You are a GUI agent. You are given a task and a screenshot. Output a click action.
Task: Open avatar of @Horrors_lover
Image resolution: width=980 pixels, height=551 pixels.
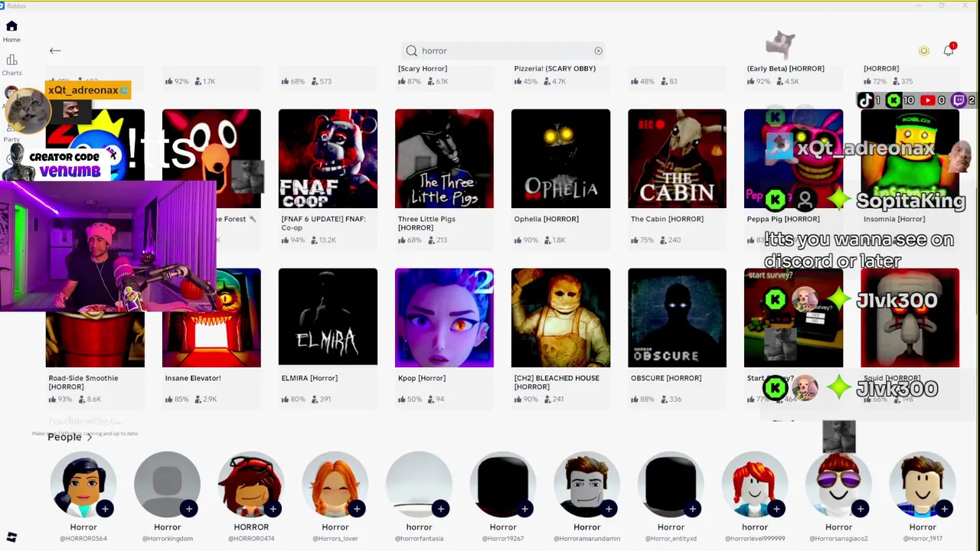click(335, 485)
